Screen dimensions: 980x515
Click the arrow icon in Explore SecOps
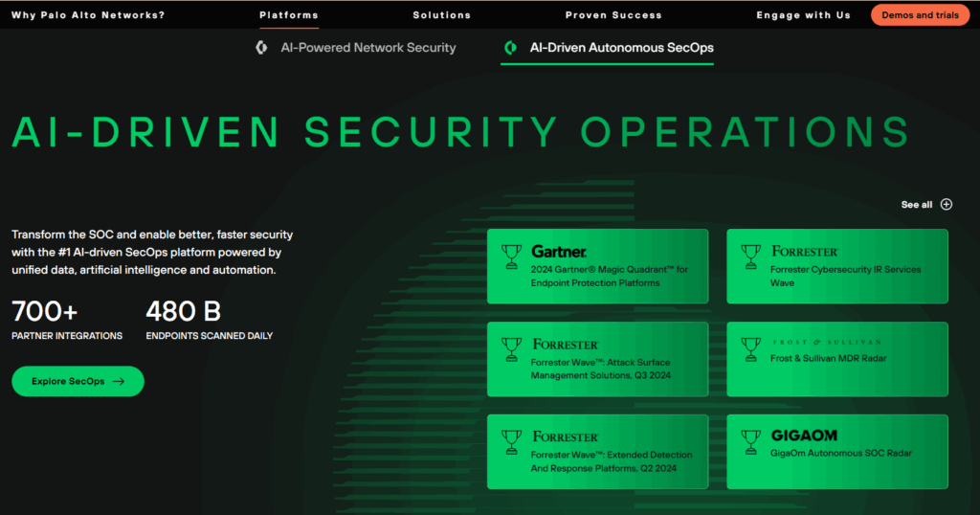(119, 381)
